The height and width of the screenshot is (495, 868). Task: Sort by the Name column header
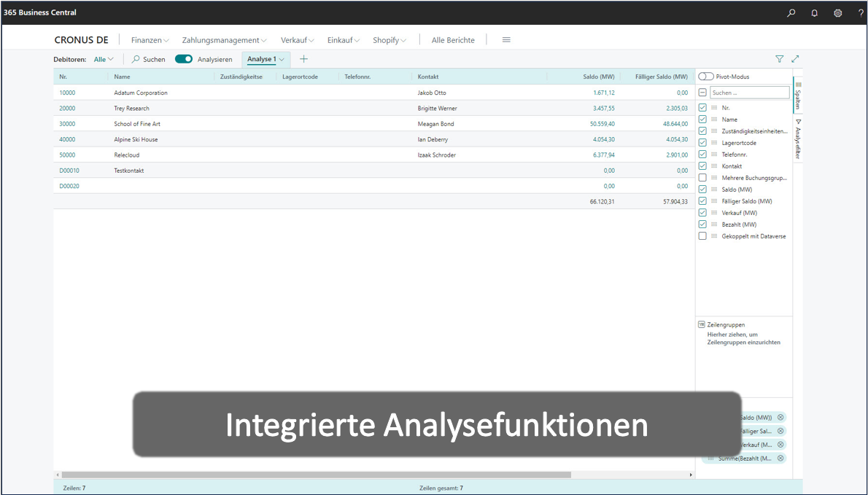pyautogui.click(x=122, y=77)
